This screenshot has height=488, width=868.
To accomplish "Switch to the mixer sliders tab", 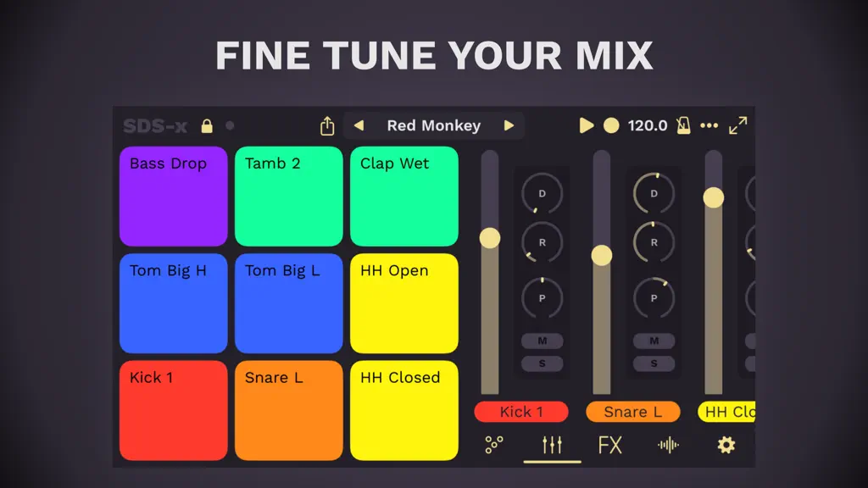I will [552, 445].
